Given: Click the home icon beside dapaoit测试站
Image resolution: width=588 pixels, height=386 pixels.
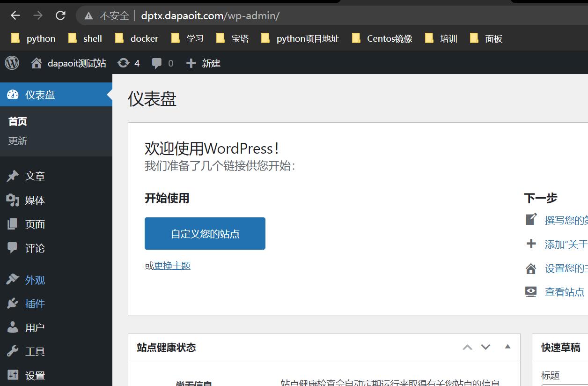Looking at the screenshot, I should [37, 63].
